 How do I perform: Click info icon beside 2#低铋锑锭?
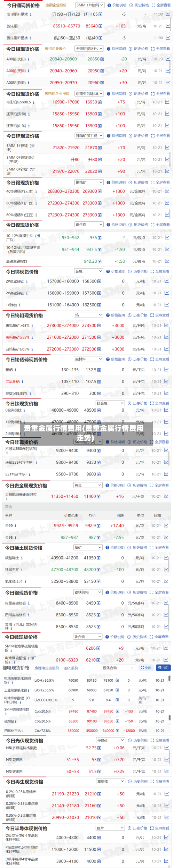(26, 281)
